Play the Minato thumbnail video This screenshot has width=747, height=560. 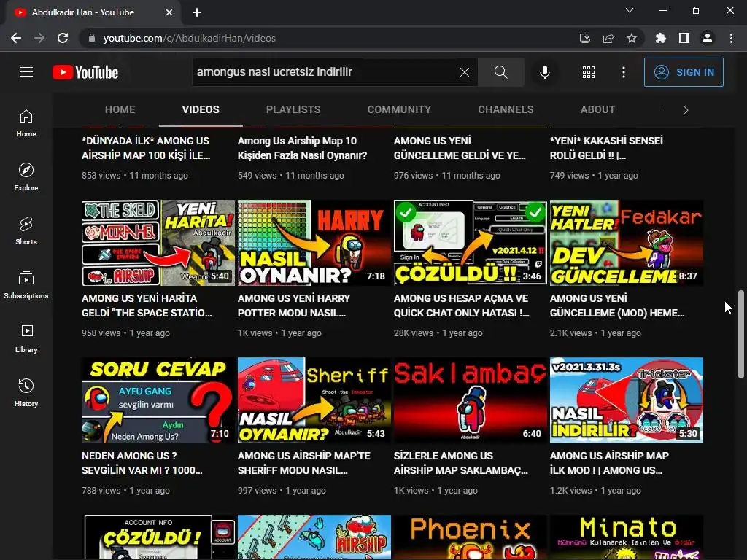(x=627, y=537)
